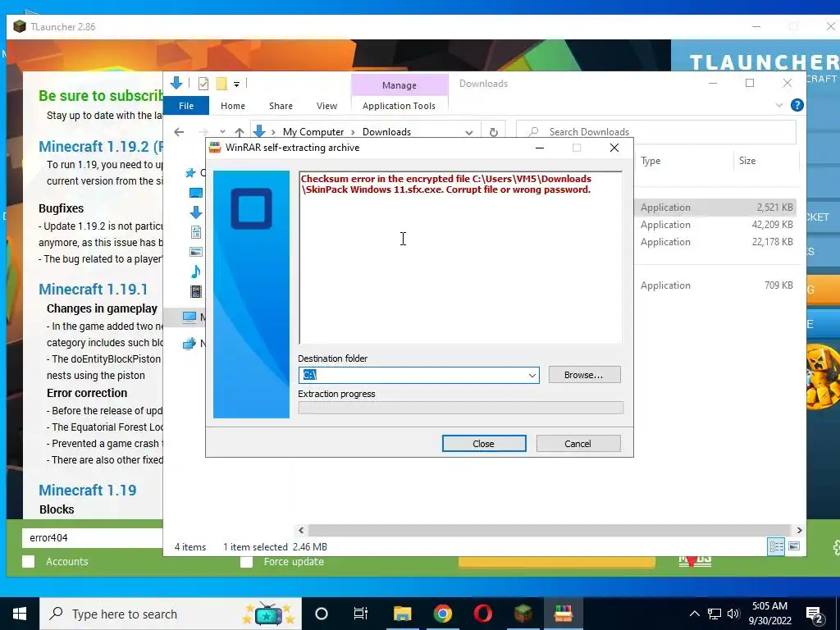The image size is (840, 630).
Task: Switch to Large icons view
Action: click(x=794, y=546)
